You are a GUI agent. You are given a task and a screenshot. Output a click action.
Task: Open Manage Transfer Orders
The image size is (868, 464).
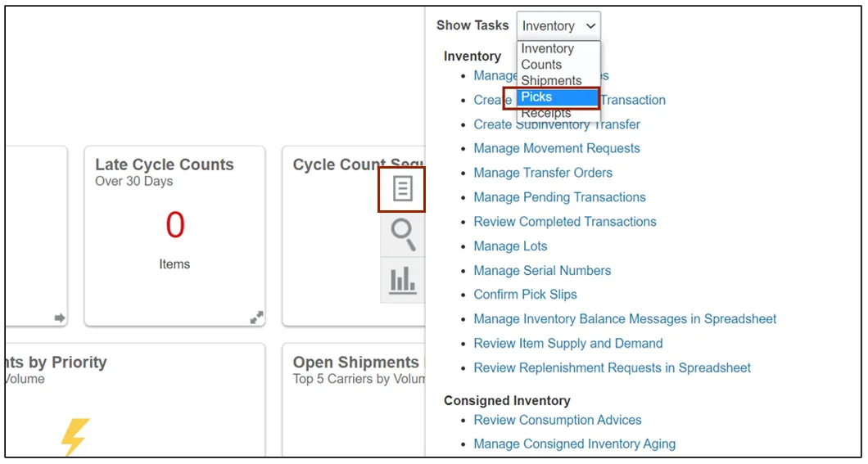pos(543,173)
